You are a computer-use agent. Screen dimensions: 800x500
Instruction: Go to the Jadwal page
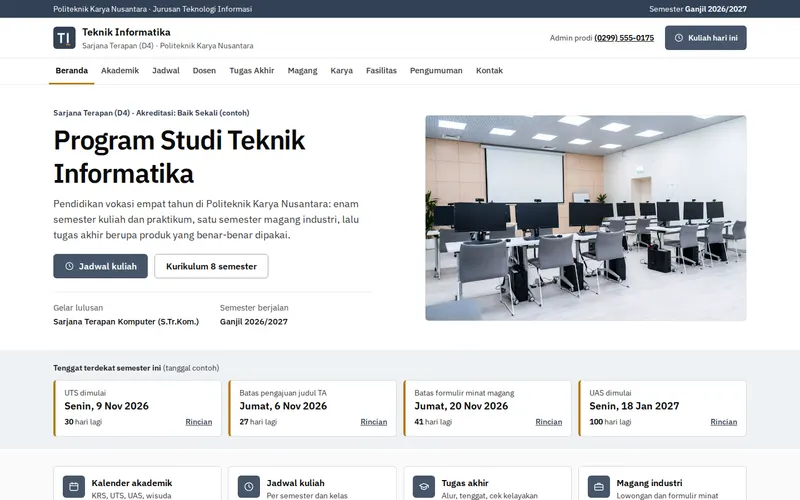click(166, 70)
